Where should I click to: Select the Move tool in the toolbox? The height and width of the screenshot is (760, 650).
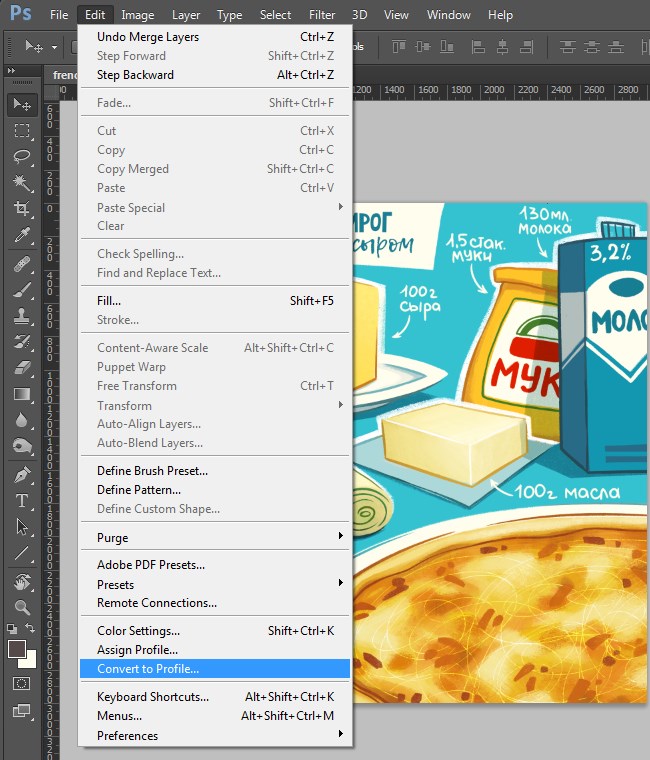coord(22,104)
